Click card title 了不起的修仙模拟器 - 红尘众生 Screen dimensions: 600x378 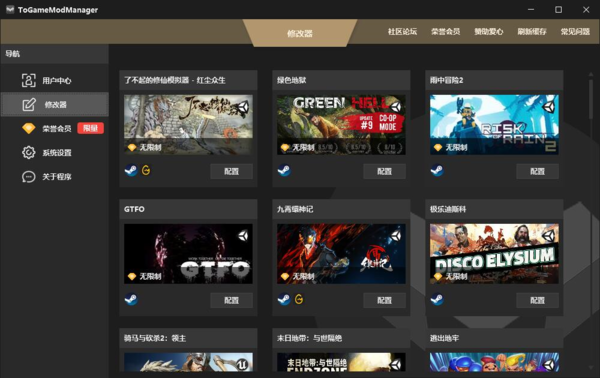click(174, 80)
